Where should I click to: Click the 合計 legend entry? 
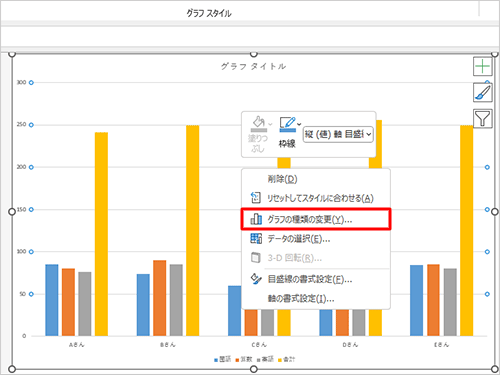pos(287,359)
